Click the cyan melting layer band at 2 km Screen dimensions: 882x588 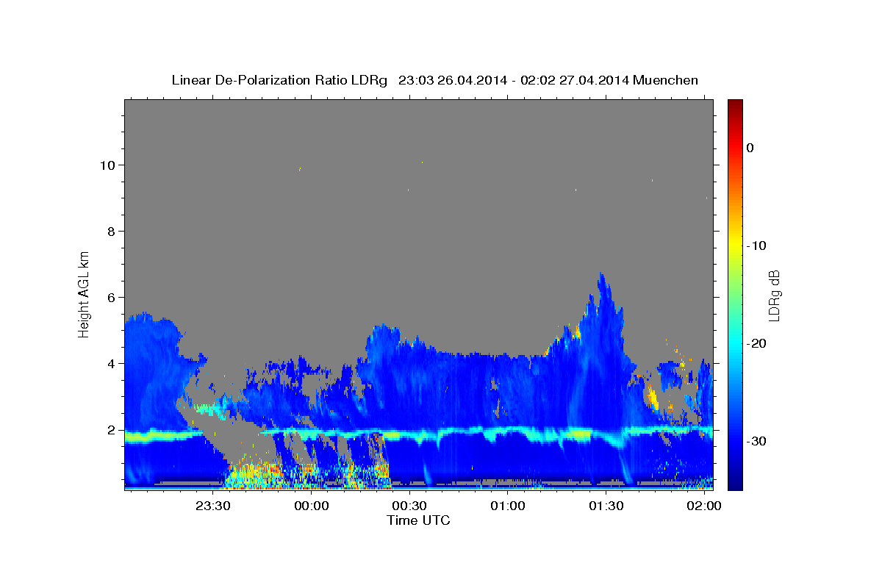coord(419,434)
